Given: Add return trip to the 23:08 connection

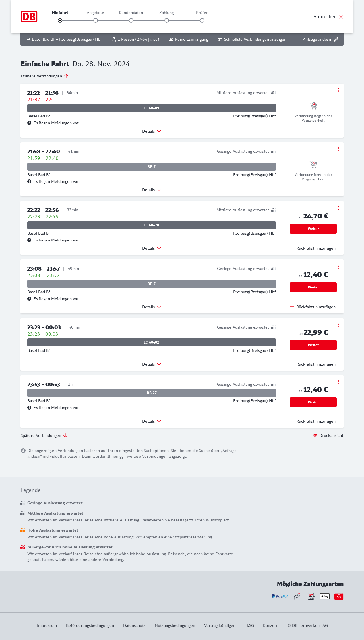Looking at the screenshot, I should (x=313, y=307).
